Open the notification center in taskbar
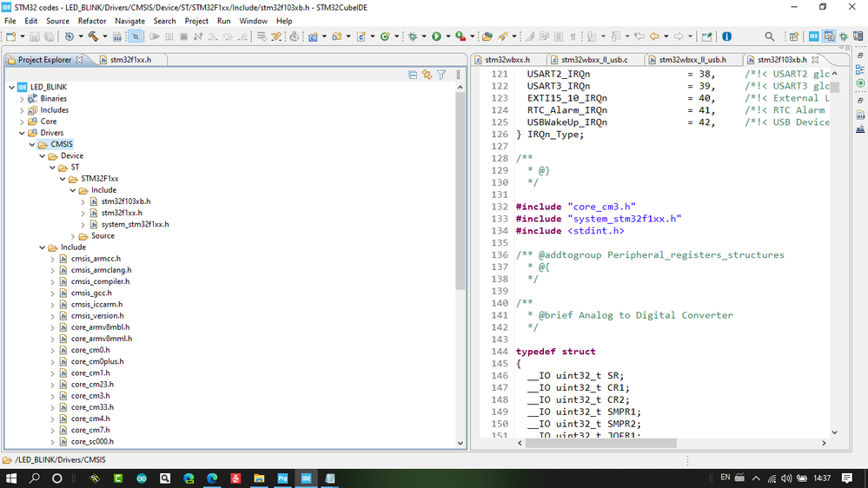Image resolution: width=868 pixels, height=488 pixels. pos(847,478)
